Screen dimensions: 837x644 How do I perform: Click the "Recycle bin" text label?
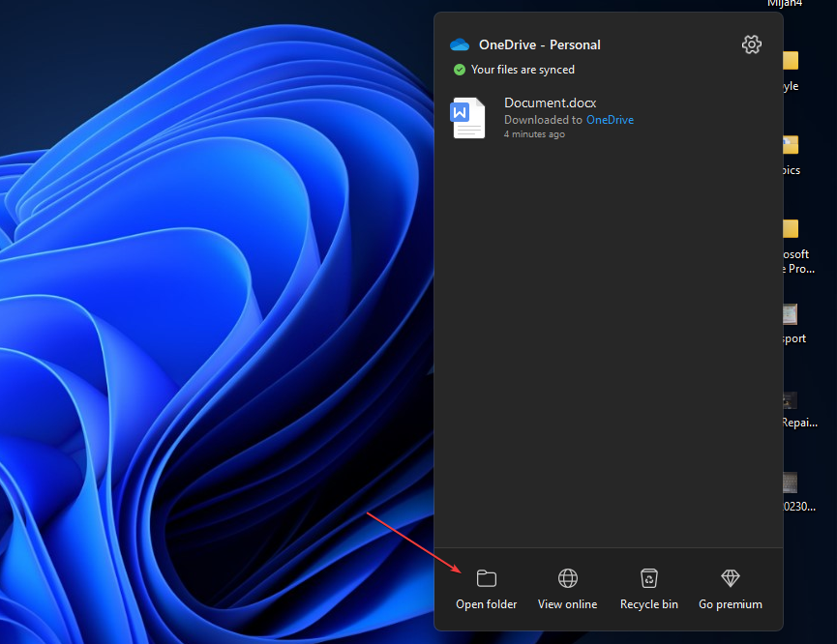tap(649, 604)
